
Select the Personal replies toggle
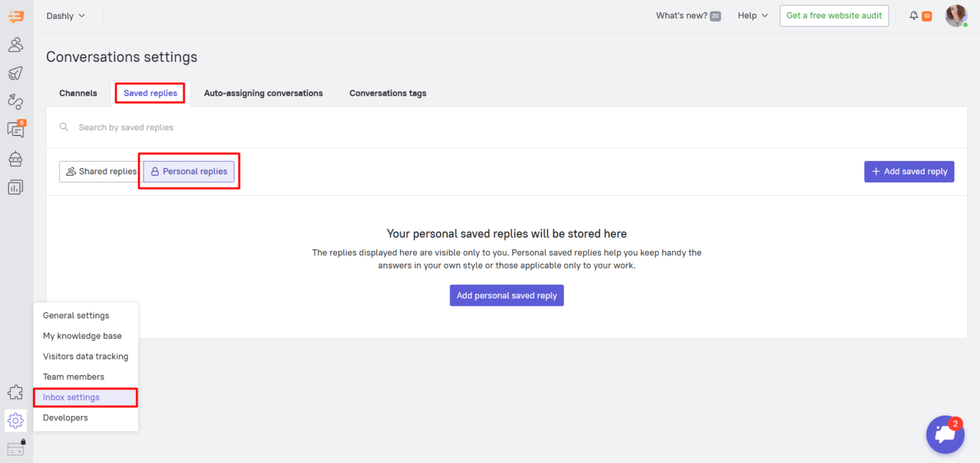pyautogui.click(x=189, y=171)
